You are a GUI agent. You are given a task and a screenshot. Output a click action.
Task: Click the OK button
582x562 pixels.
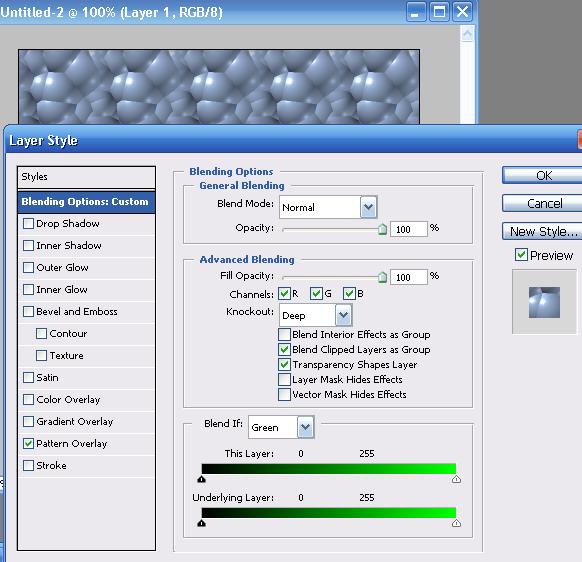pyautogui.click(x=543, y=175)
